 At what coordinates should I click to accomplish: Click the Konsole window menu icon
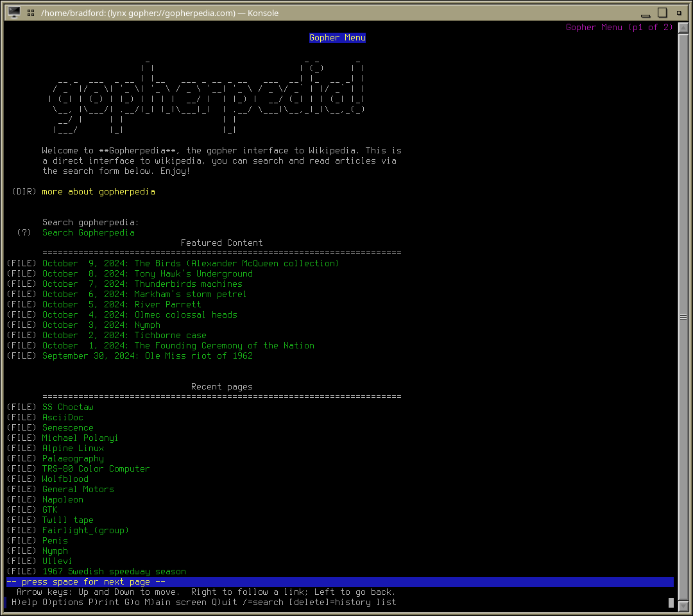pyautogui.click(x=14, y=12)
